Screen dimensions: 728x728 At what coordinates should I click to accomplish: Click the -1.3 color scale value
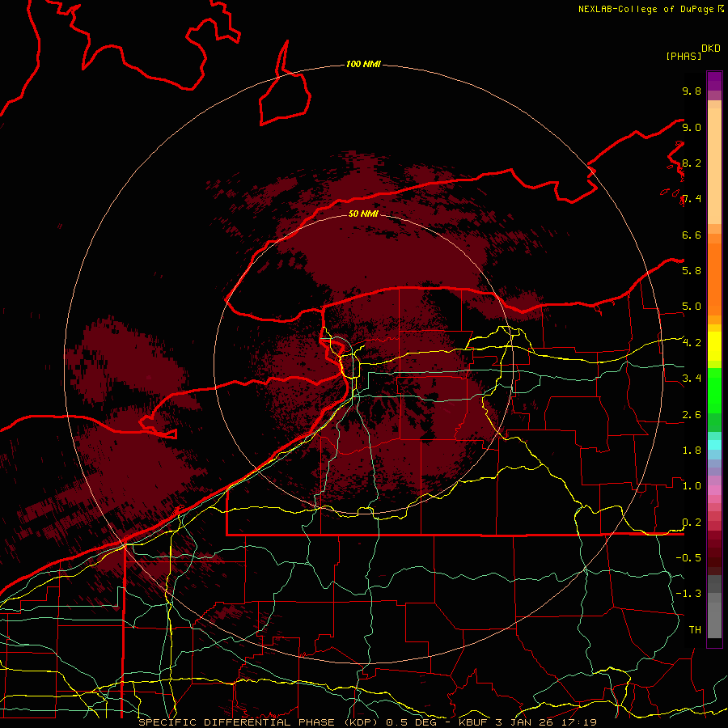tap(688, 594)
